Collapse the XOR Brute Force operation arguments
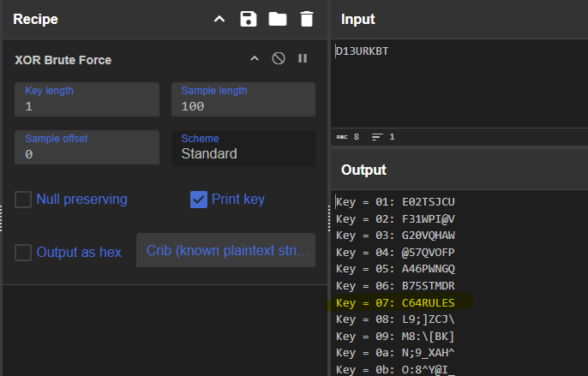588x376 pixels. click(254, 59)
